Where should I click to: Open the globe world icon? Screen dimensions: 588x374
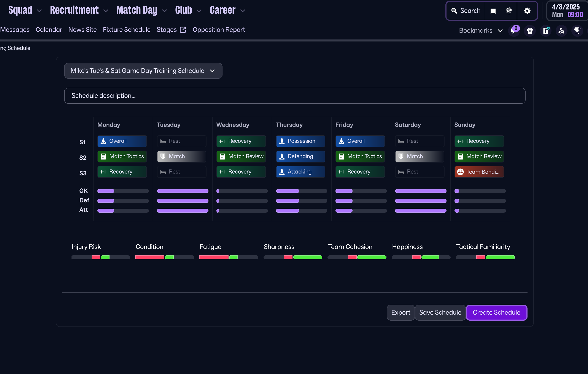(509, 11)
